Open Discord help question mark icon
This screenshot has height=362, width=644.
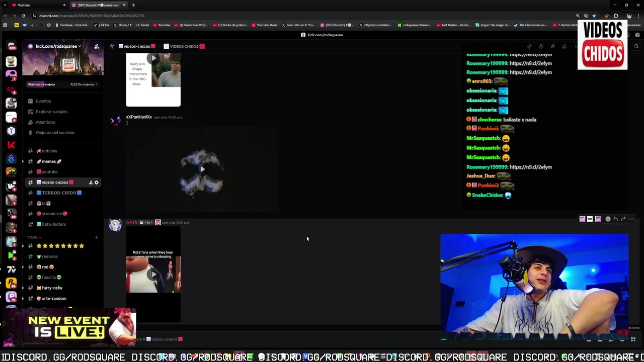tap(637, 35)
